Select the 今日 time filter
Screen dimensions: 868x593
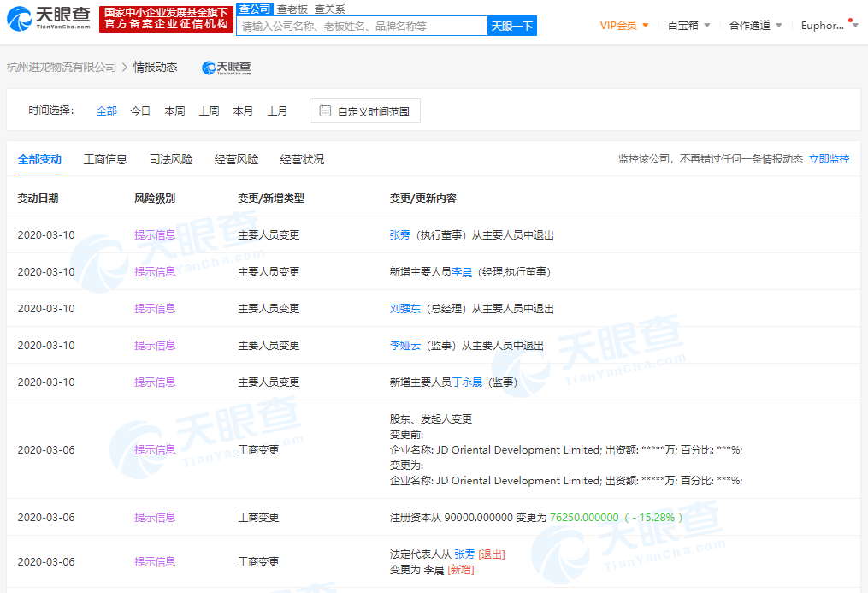(x=139, y=110)
